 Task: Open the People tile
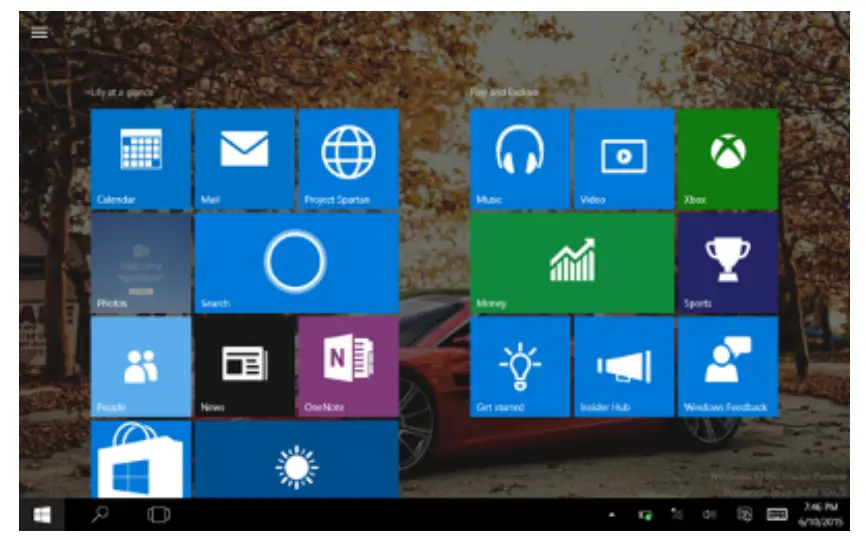pos(141,366)
